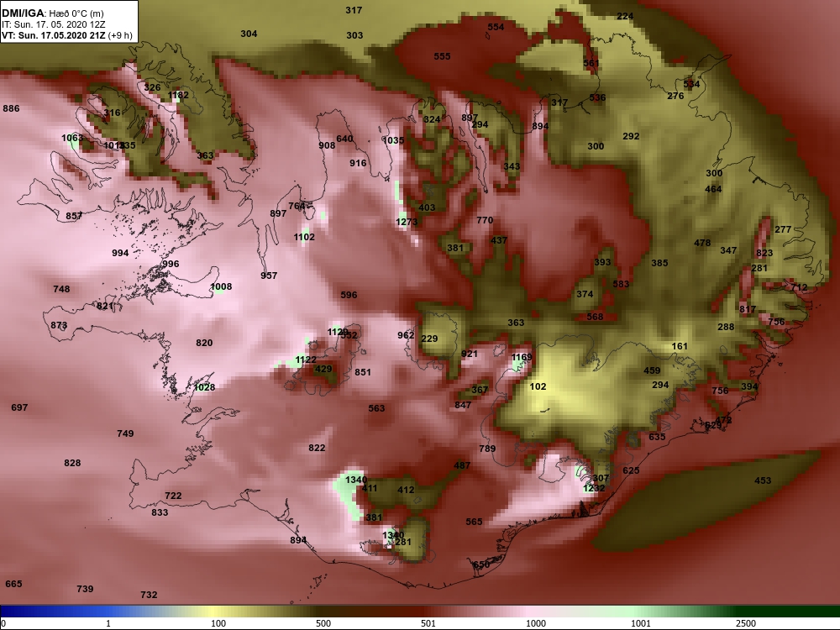Select the height value '908'
Viewport: 840px width, 630px height.
tap(327, 145)
